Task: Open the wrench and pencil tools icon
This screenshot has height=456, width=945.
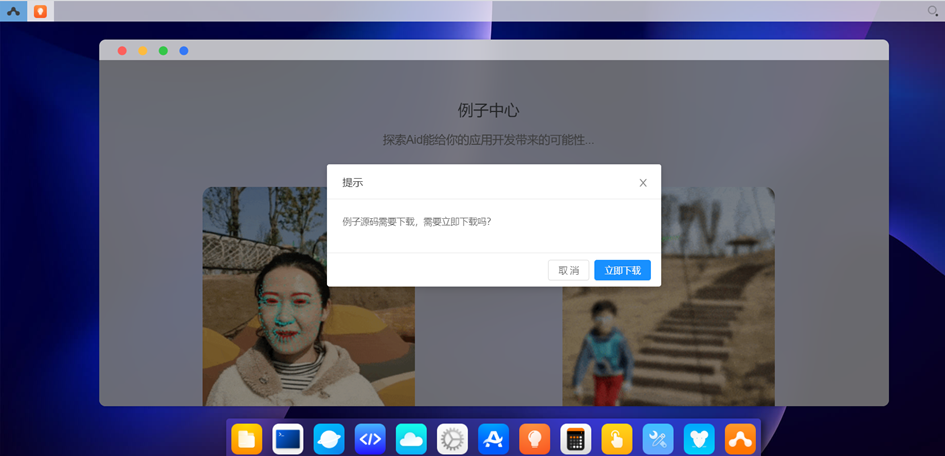Action: coord(658,439)
